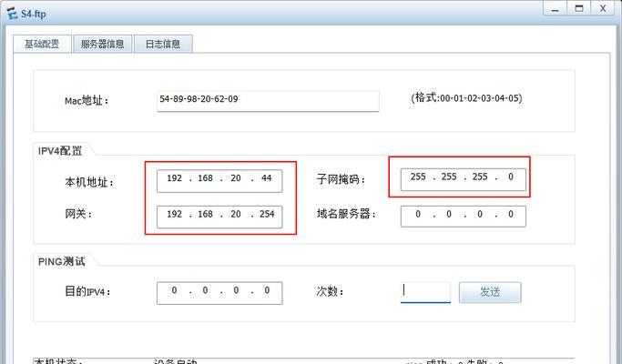The height and width of the screenshot is (364, 622).
Task: Click the 次数 label
Action: (330, 291)
